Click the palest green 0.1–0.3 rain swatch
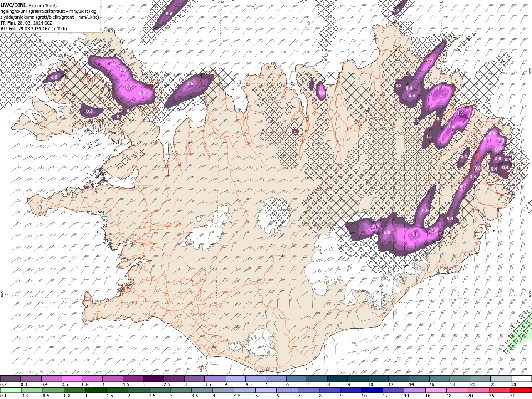Image resolution: width=532 pixels, height=399 pixels. point(11,390)
